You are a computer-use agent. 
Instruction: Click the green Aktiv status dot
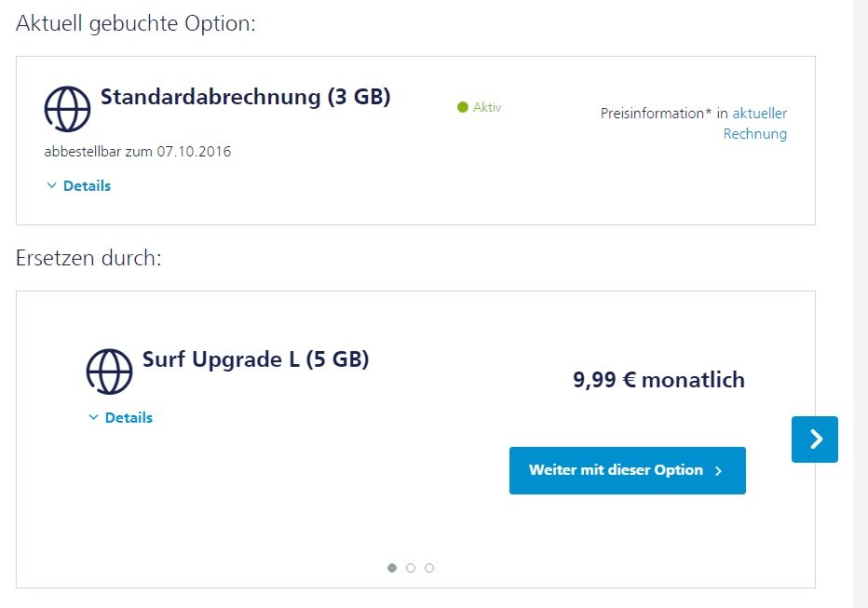[x=461, y=107]
